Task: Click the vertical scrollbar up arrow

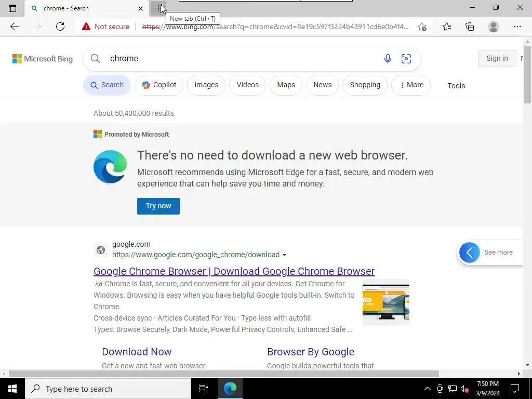Action: pyautogui.click(x=527, y=42)
